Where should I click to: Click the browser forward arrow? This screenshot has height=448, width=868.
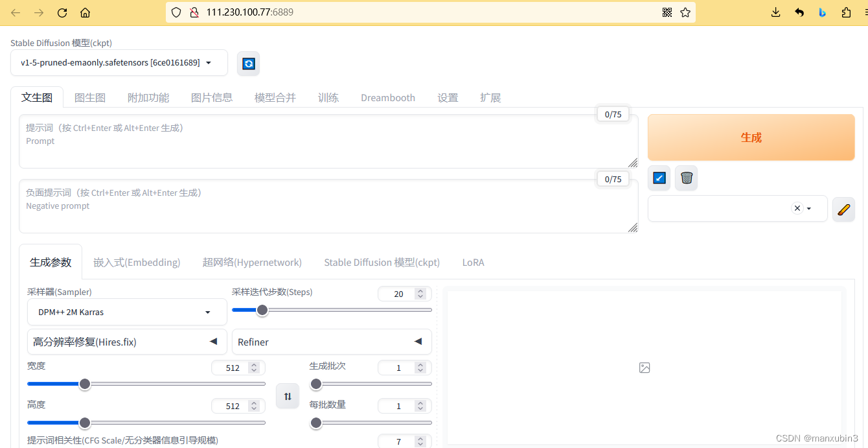[x=39, y=12]
